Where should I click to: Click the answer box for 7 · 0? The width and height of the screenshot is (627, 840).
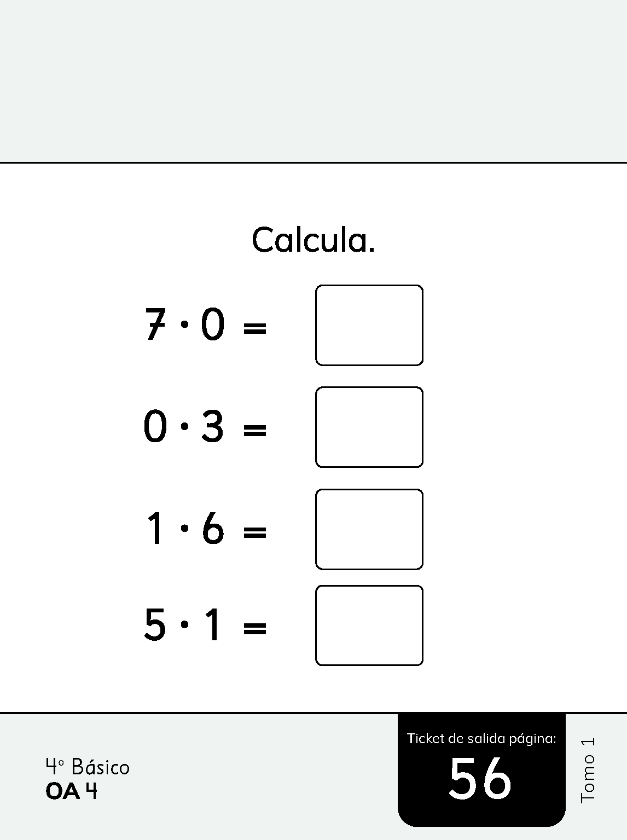[369, 325]
